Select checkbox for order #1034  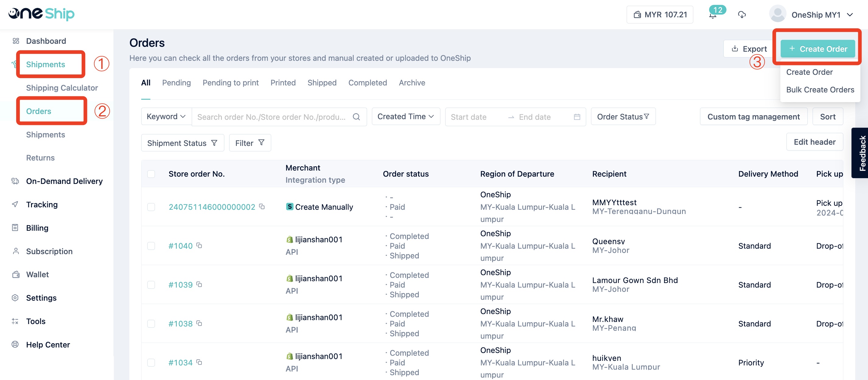[x=151, y=362]
